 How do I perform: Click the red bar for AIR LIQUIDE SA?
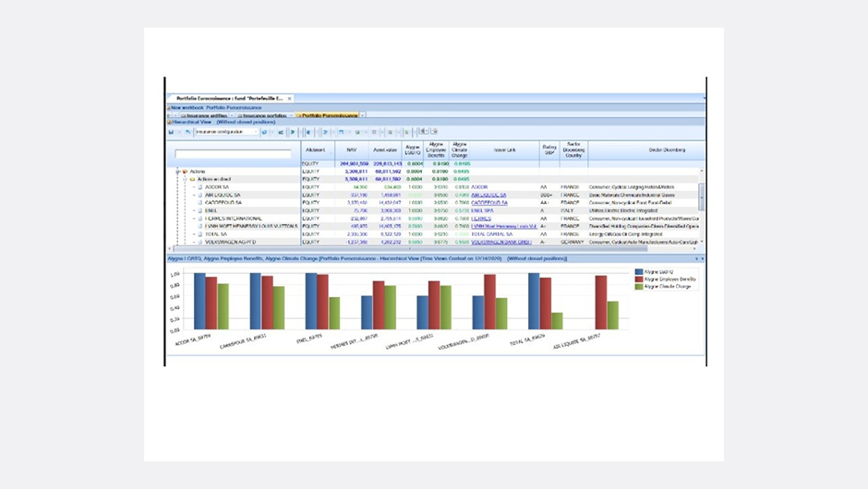(x=601, y=303)
